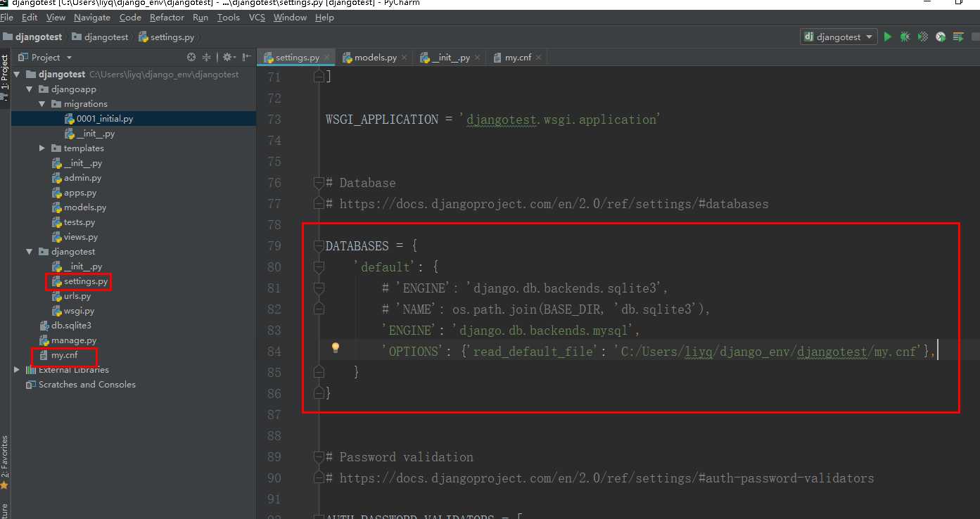Click settings.py breadcrumb in navigation bar
The height and width of the screenshot is (519, 980).
pyautogui.click(x=166, y=37)
